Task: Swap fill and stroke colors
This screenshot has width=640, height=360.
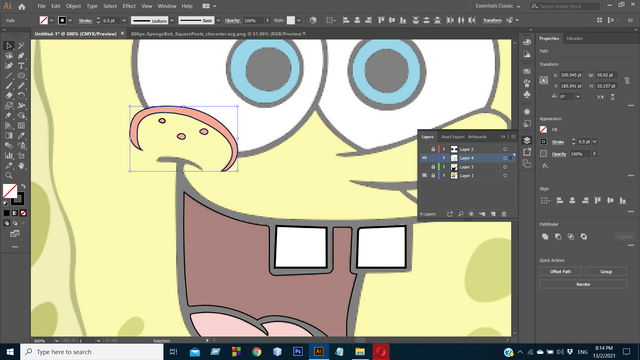Action: (23, 187)
